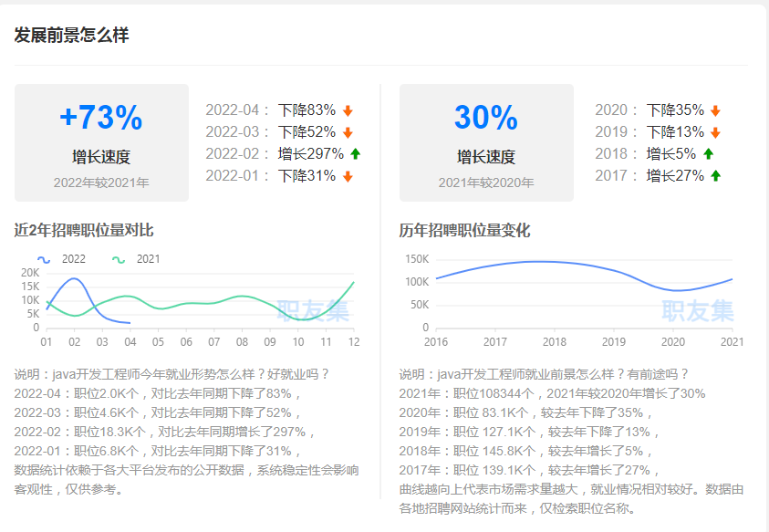769x532 pixels.
Task: Click the green up arrow beside 2018 增长5%
Action: 707,152
